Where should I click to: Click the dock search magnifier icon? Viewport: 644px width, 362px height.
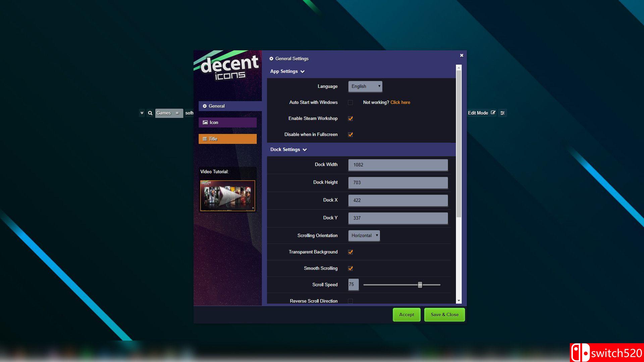pos(150,113)
